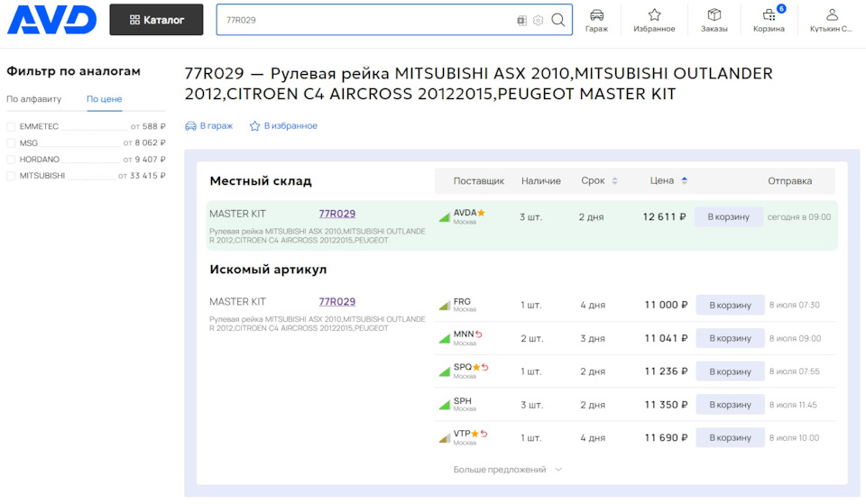Expand Больше предложений (more offers)
866x504 pixels.
508,470
